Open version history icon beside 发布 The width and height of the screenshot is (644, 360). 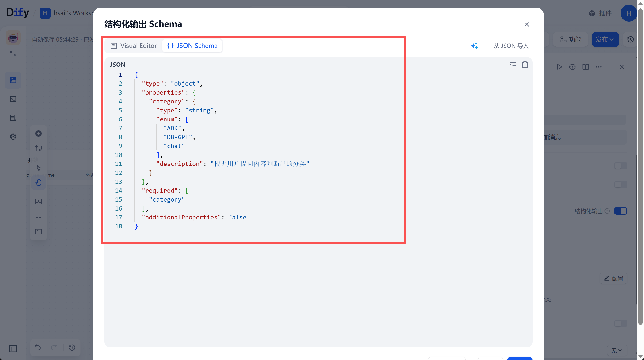point(630,39)
